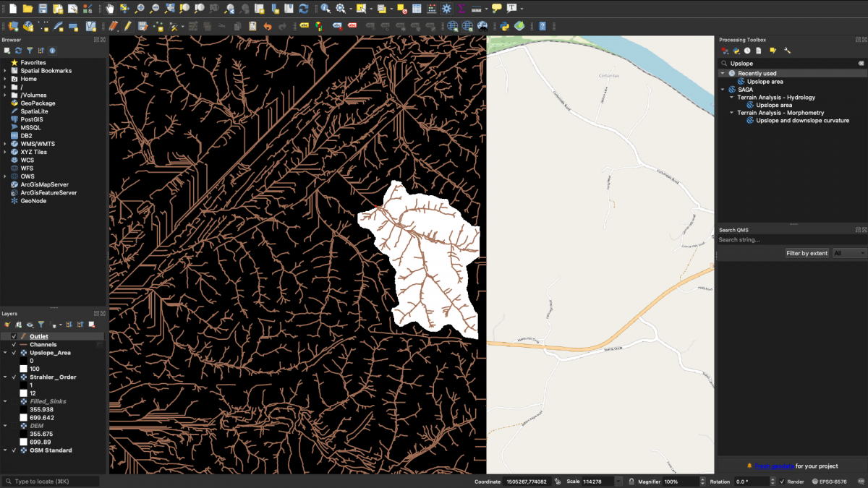Collapse the Recently used group in toolbox
This screenshot has height=488, width=868.
click(723, 73)
